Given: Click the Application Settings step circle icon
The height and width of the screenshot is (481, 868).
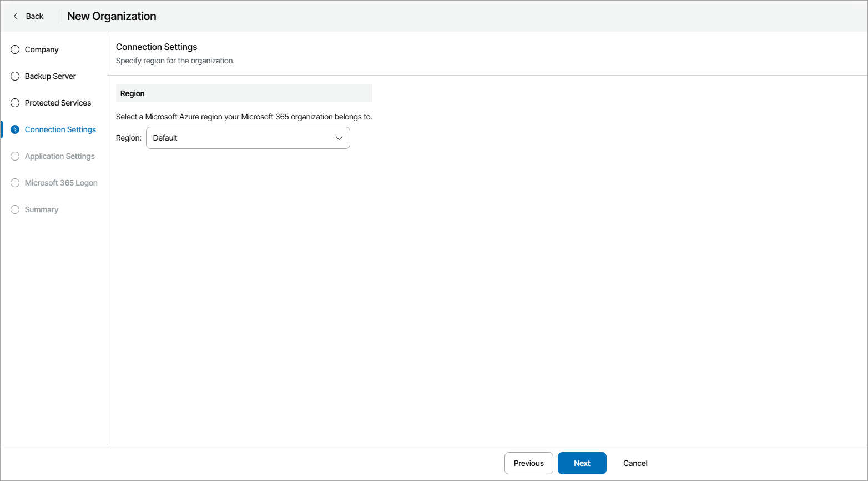Looking at the screenshot, I should 14,156.
